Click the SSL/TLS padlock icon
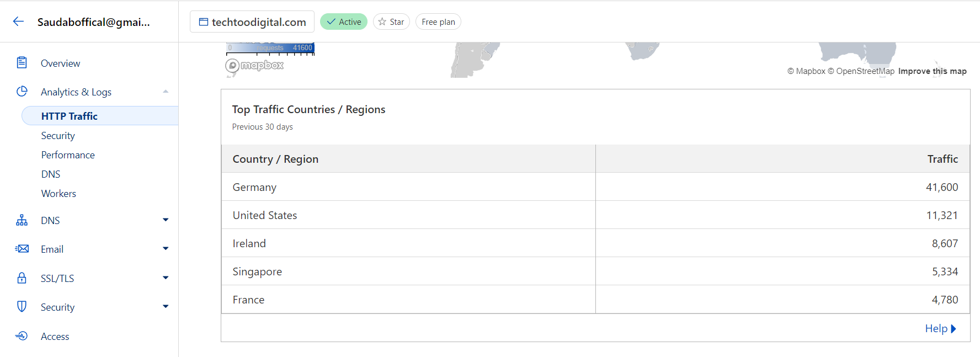The image size is (980, 357). click(22, 278)
